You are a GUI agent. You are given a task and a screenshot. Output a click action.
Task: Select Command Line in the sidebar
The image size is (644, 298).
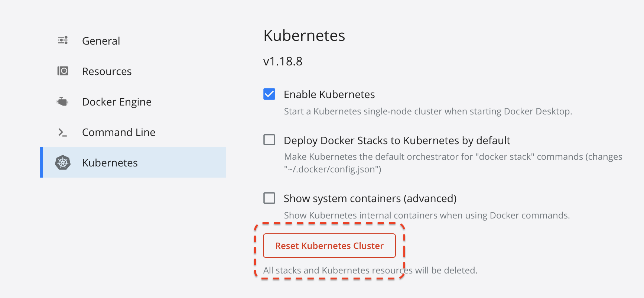coord(118,132)
